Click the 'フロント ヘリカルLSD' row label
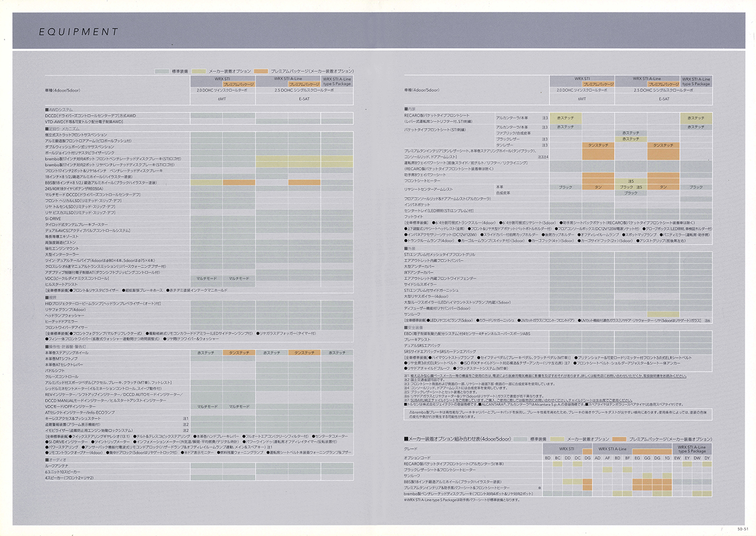756x536 pixels. click(83, 201)
